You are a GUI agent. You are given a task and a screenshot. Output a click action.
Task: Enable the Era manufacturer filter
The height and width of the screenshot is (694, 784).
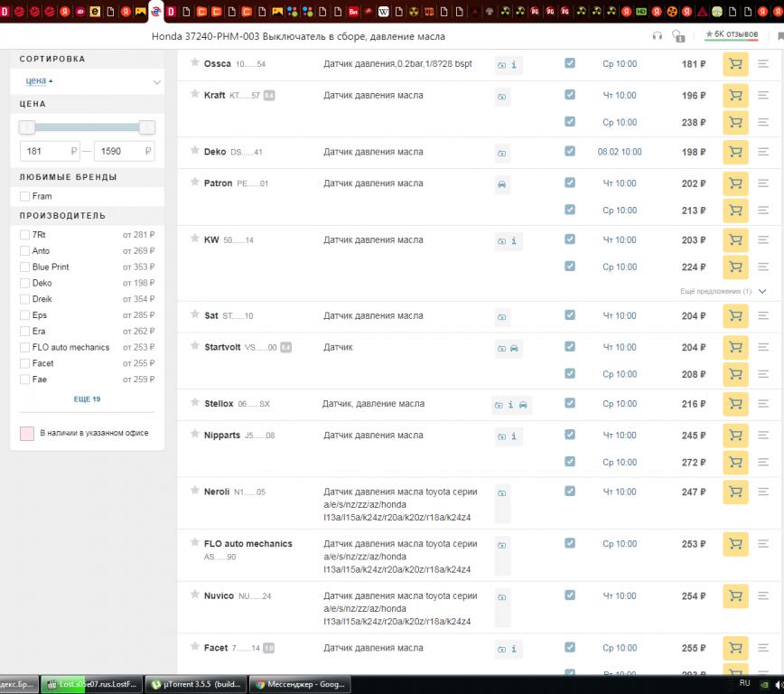point(24,332)
